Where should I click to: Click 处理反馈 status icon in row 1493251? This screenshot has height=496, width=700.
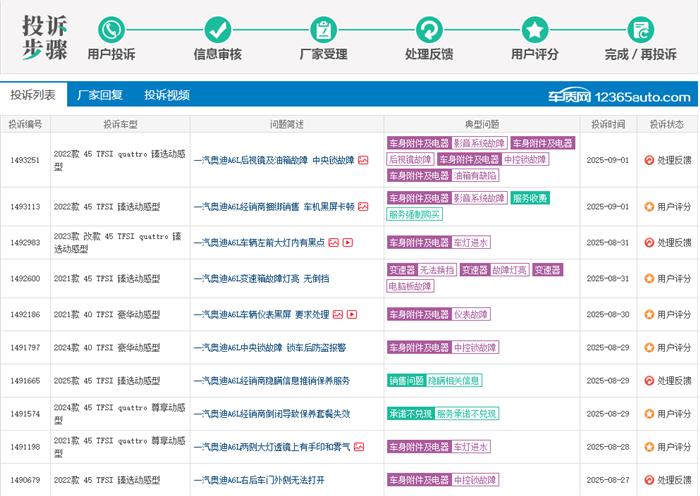tap(649, 160)
